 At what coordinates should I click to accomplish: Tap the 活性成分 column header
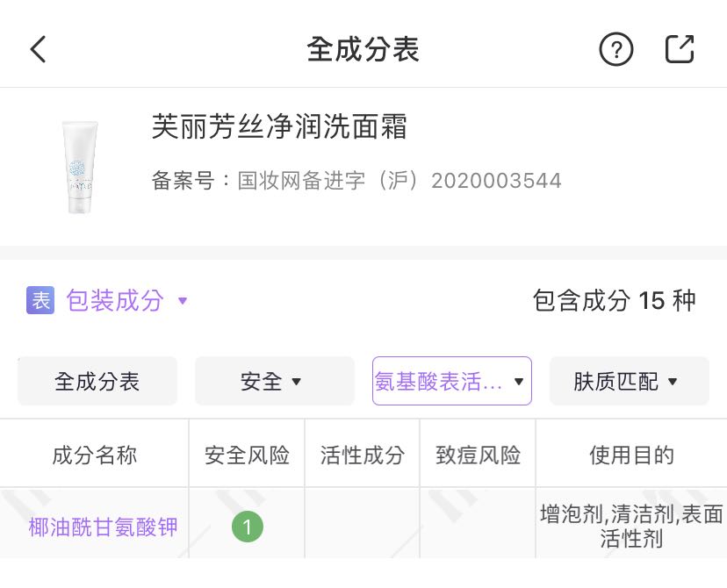(362, 455)
